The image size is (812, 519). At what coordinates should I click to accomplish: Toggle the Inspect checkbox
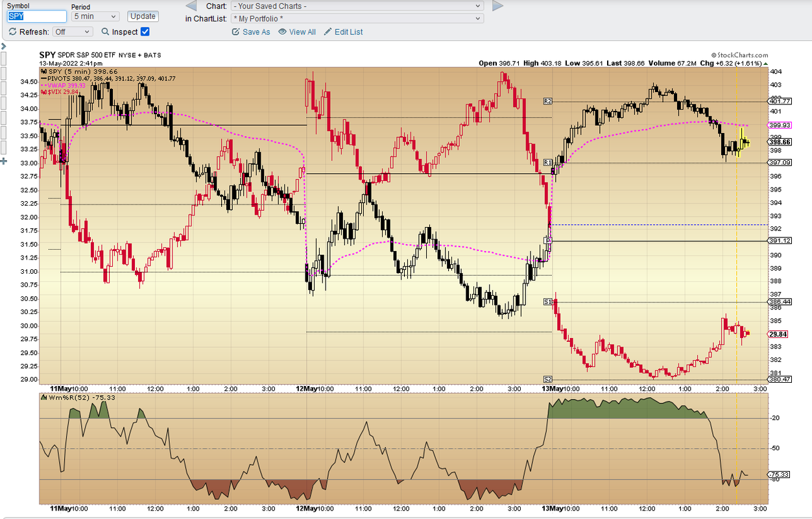145,32
